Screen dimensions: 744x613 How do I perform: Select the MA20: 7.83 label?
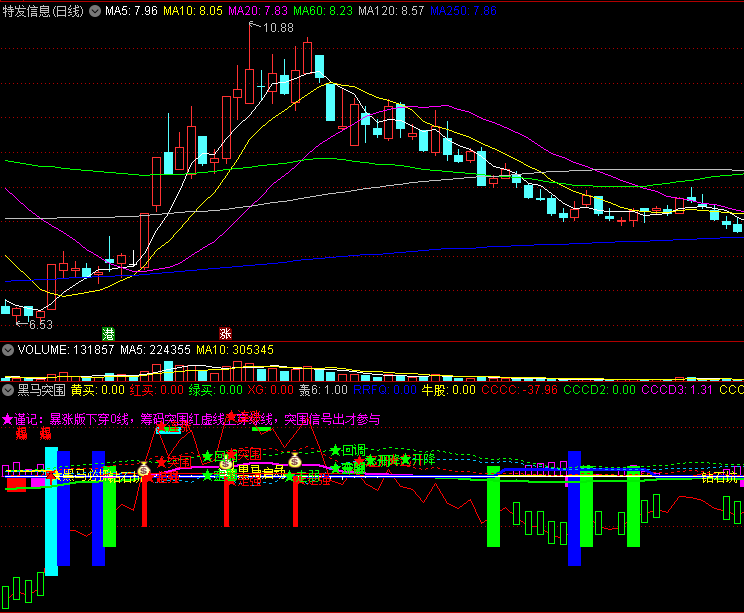point(258,11)
